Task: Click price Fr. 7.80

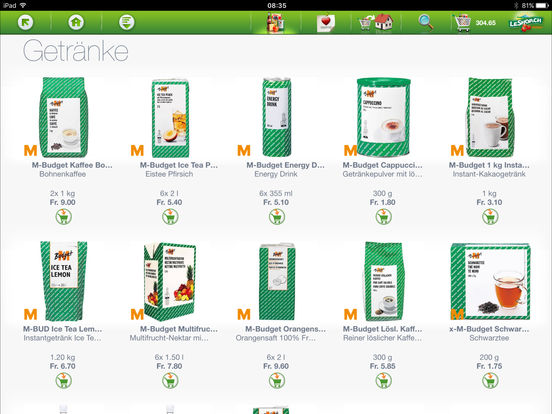Action: coord(169,366)
